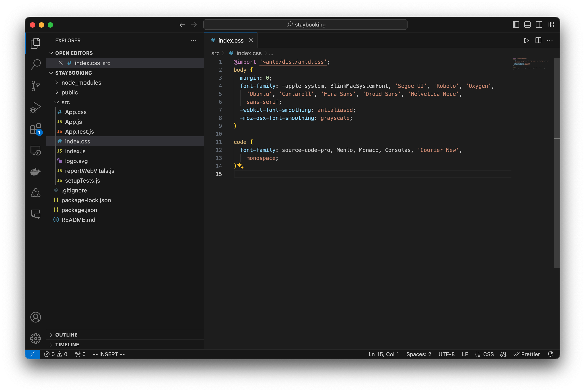The image size is (585, 392).
Task: Click the UTF-8 encoding status item
Action: [446, 354]
